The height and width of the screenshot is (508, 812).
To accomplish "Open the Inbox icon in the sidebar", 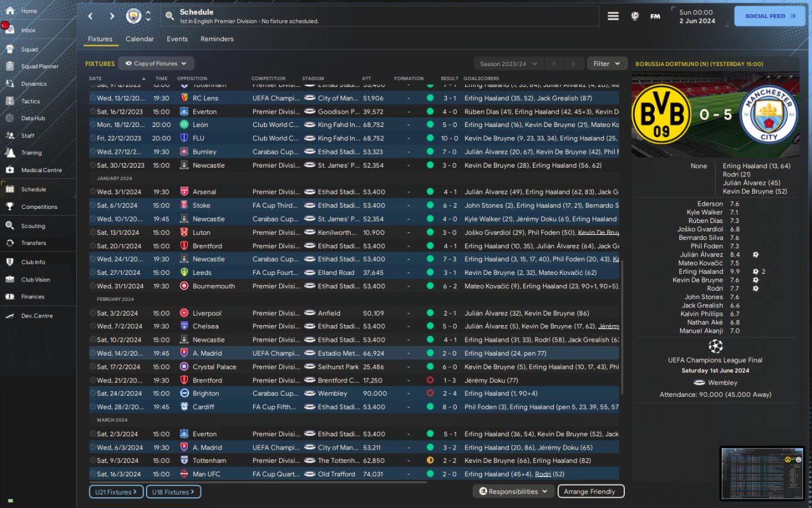I will click(10, 30).
